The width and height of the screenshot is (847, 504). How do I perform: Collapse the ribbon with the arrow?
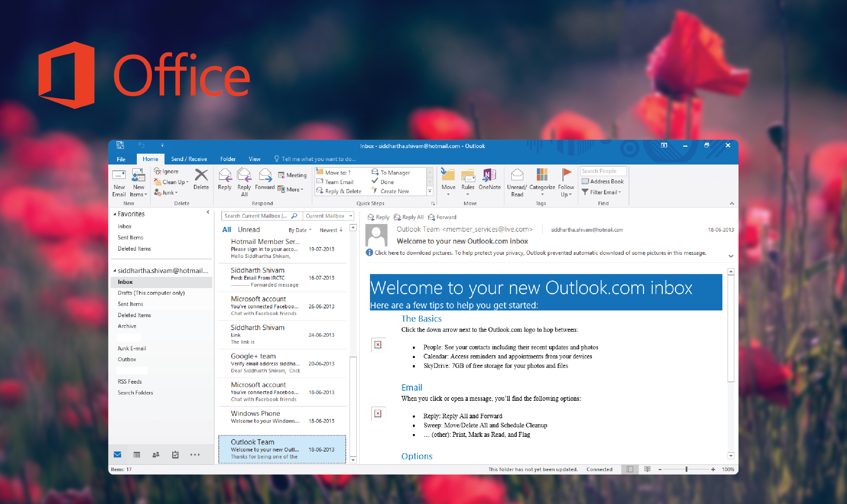[x=732, y=203]
